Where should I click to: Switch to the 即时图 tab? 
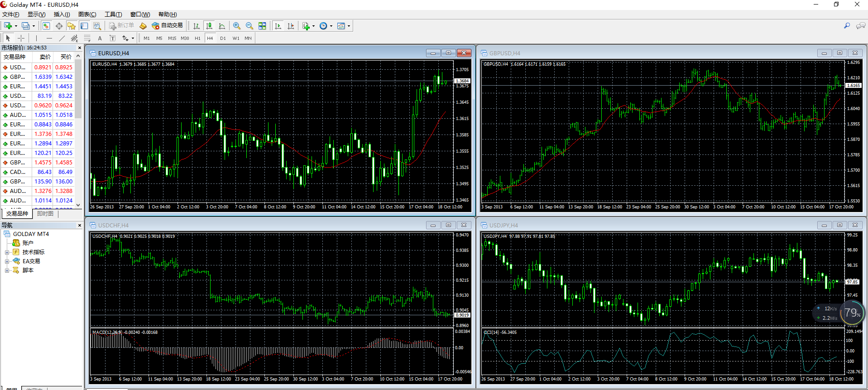45,213
